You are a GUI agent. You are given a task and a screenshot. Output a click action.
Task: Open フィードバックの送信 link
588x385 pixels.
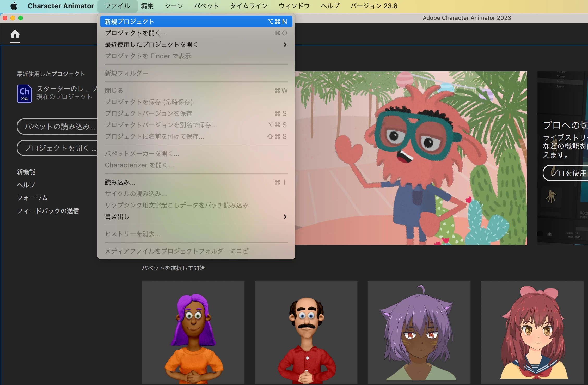click(48, 211)
